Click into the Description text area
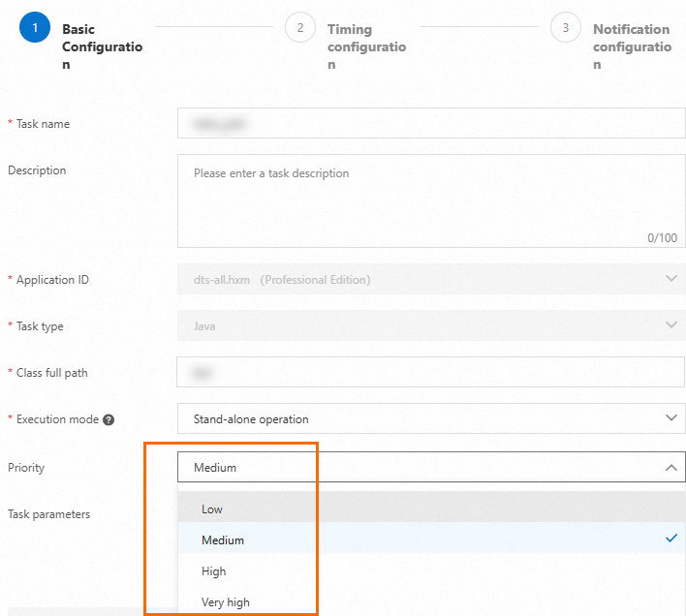The width and height of the screenshot is (686, 616). [x=431, y=200]
